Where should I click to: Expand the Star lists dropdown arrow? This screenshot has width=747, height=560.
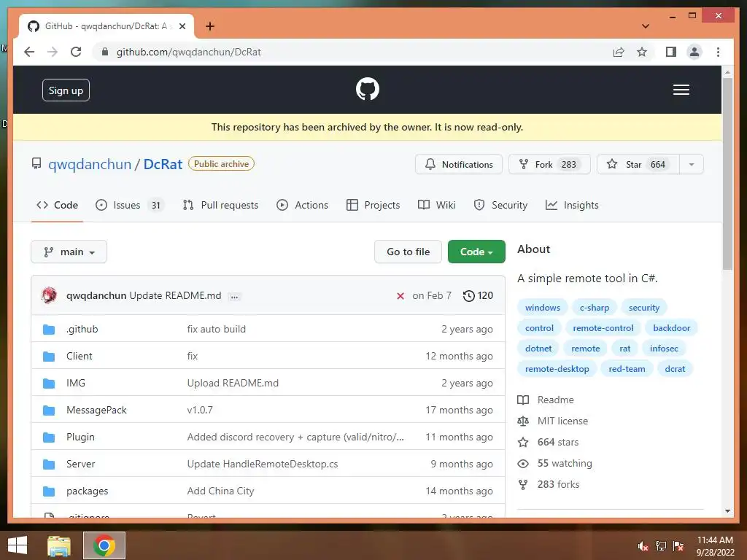pyautogui.click(x=692, y=164)
